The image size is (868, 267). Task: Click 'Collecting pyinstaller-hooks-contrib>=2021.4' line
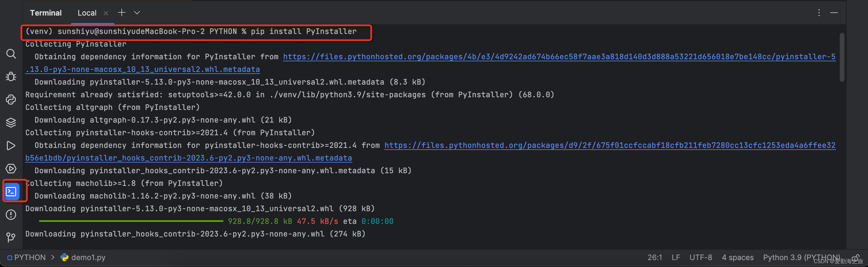click(x=170, y=132)
